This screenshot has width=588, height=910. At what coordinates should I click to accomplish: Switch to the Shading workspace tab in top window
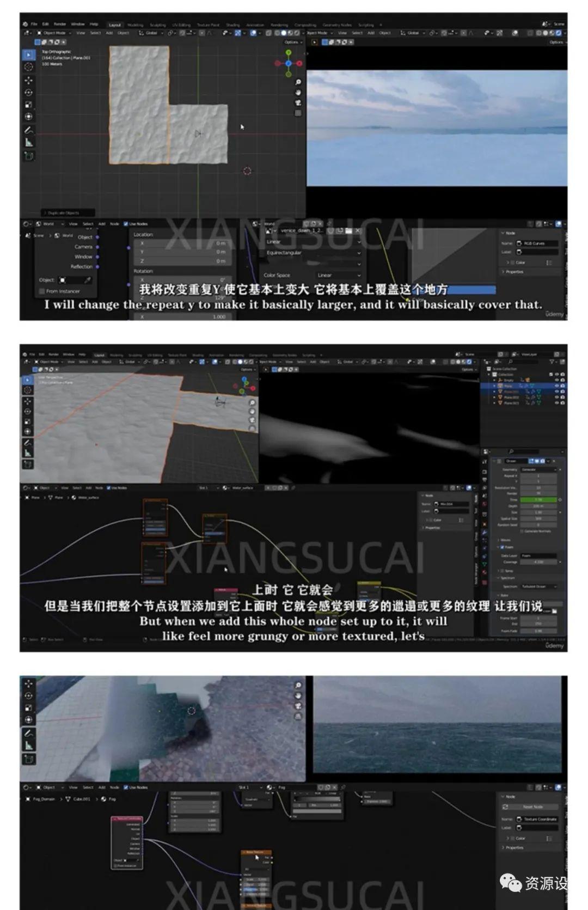click(x=233, y=25)
